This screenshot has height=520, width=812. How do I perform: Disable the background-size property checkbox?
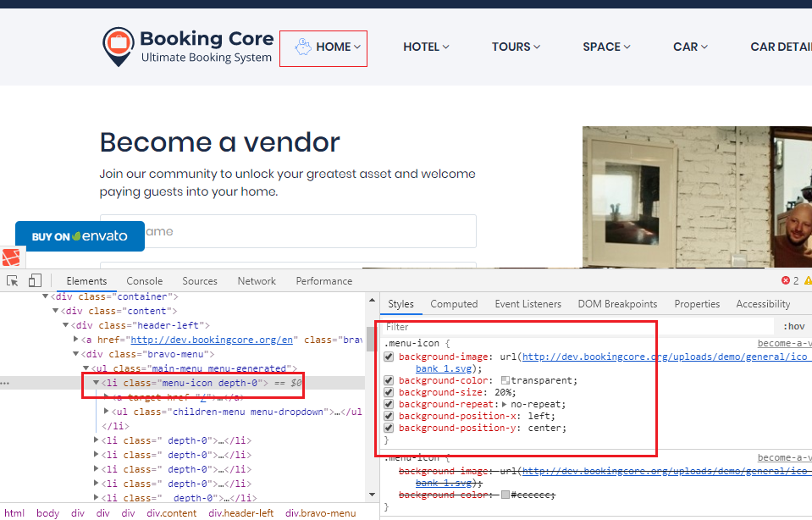click(x=389, y=393)
